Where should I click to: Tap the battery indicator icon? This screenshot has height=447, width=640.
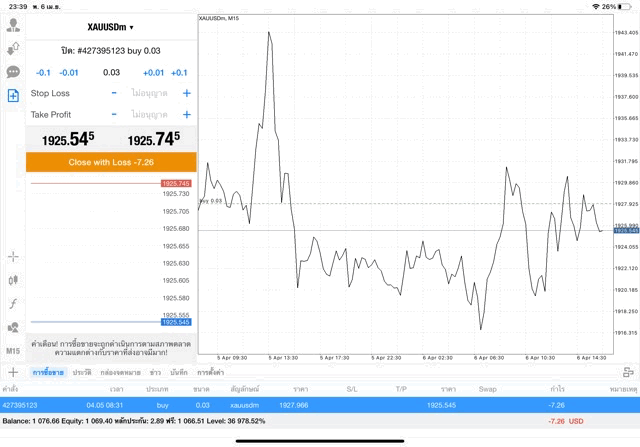(624, 7)
